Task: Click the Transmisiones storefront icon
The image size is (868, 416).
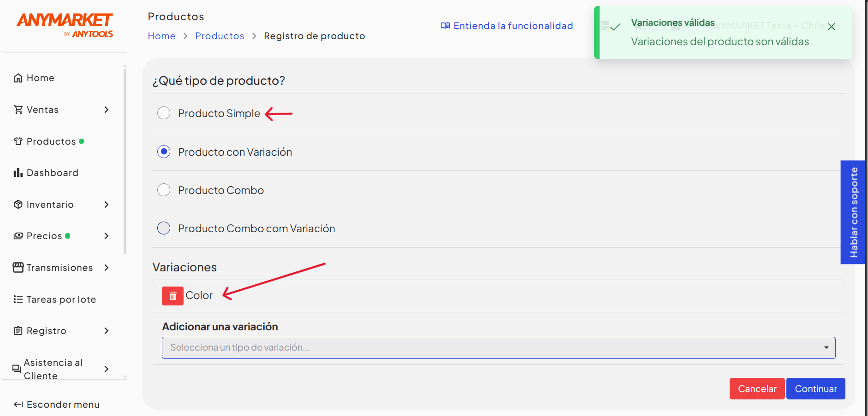Action: (18, 268)
